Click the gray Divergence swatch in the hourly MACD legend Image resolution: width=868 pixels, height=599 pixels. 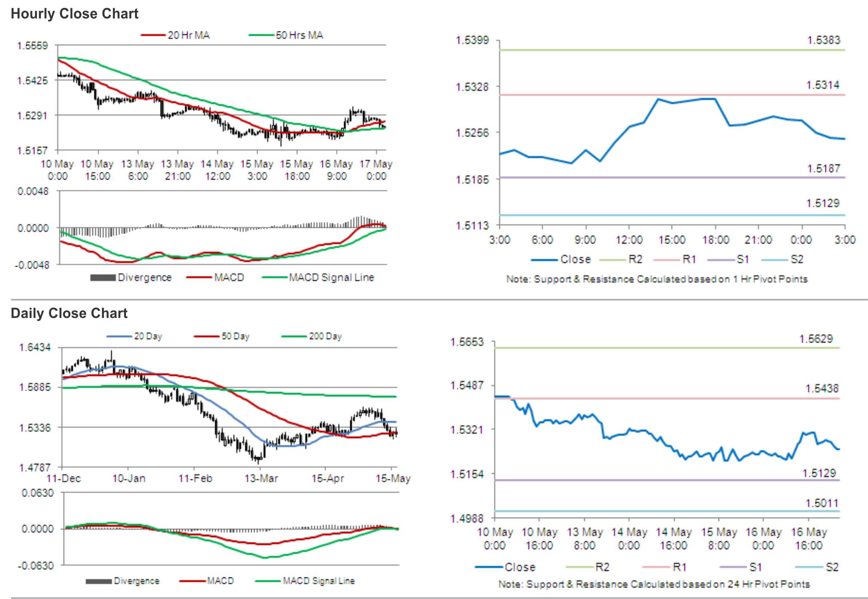103,278
